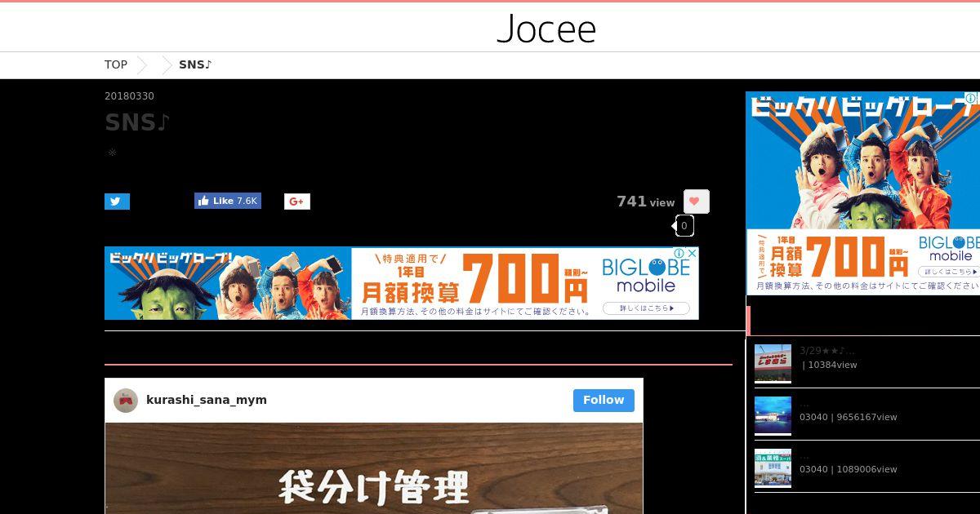Screen dimensions: 980x514
Task: Open the ranking thumbnail with 1089006view
Action: (x=773, y=468)
